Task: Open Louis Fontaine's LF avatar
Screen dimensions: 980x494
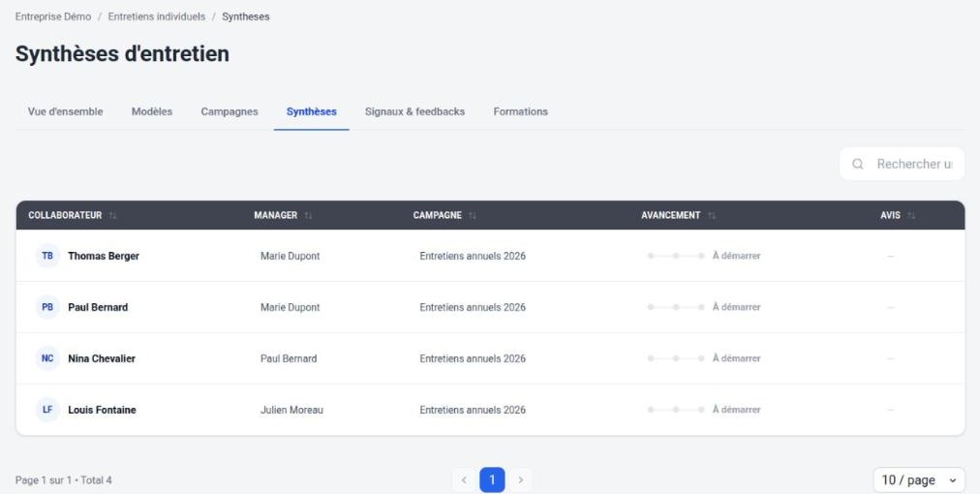Action: 47,410
